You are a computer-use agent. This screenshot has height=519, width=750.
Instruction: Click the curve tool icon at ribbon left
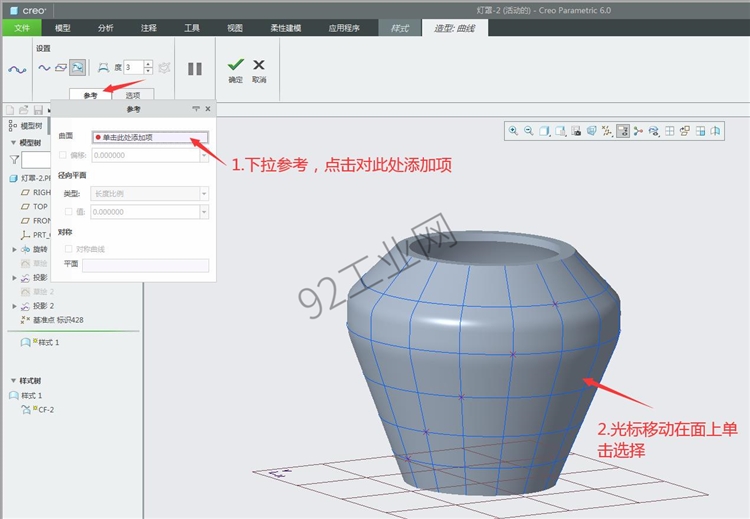(17, 70)
